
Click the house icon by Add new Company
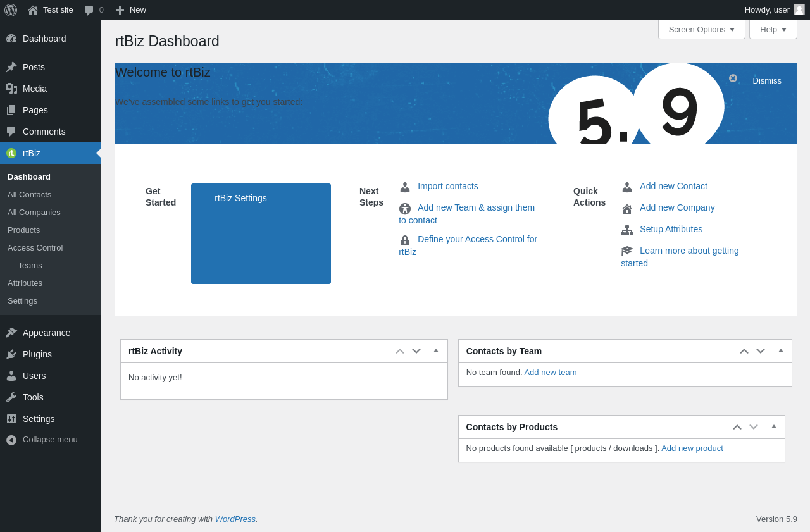pos(627,209)
